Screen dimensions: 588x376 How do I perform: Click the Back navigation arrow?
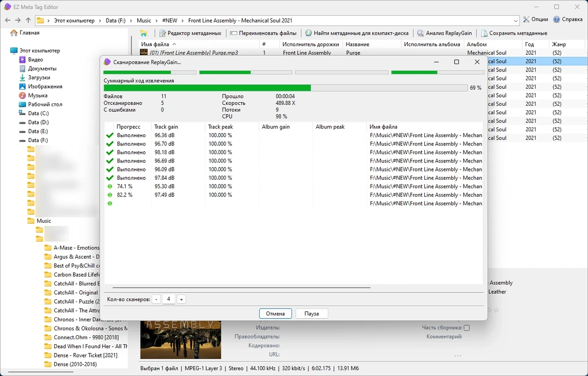click(x=7, y=21)
